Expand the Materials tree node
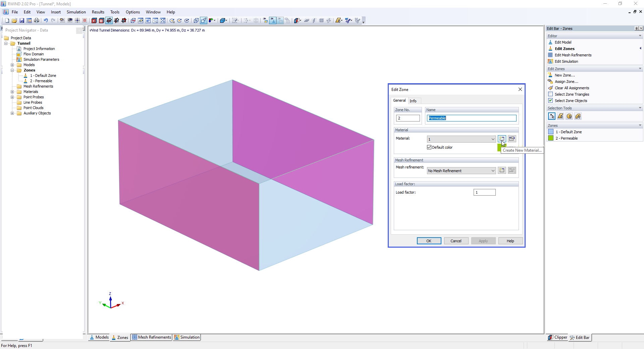Screen dimensions: 644x349 (x=12, y=92)
